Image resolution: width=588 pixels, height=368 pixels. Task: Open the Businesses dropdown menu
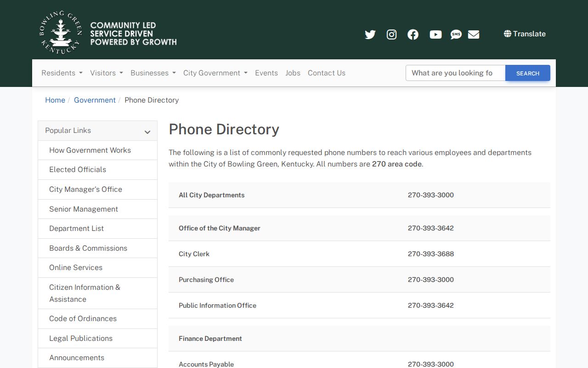pyautogui.click(x=153, y=73)
